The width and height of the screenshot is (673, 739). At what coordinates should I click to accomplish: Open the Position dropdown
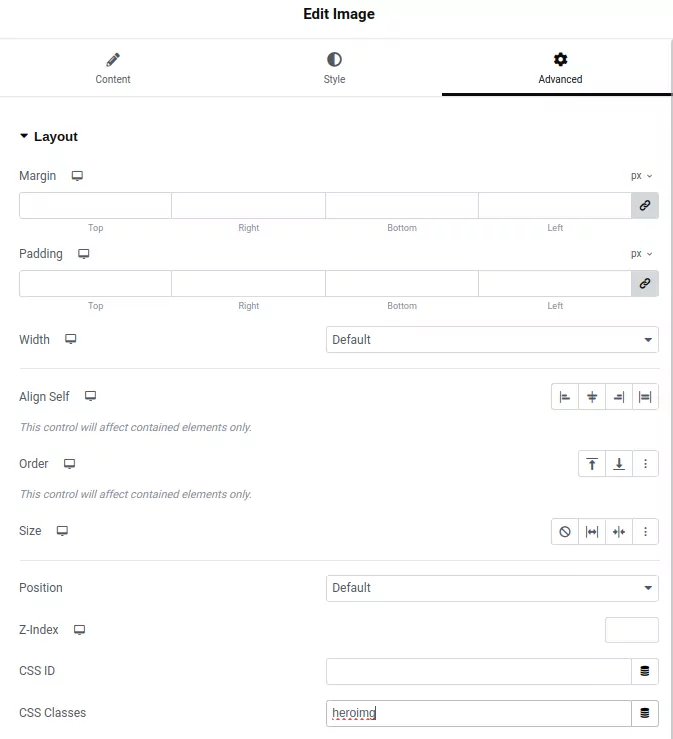tap(492, 588)
